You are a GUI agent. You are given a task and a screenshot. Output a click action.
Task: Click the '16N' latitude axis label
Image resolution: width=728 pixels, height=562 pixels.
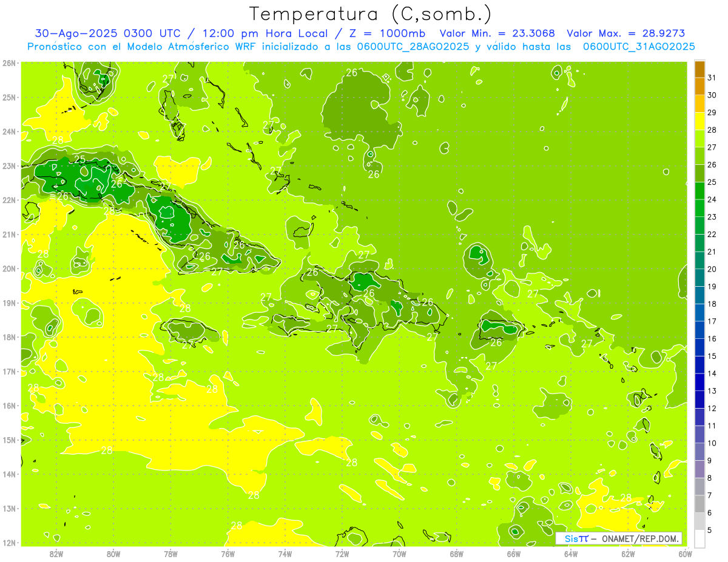[9, 406]
